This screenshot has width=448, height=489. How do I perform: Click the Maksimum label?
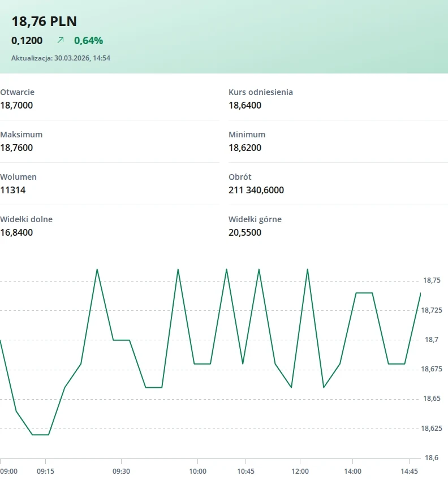coord(21,135)
